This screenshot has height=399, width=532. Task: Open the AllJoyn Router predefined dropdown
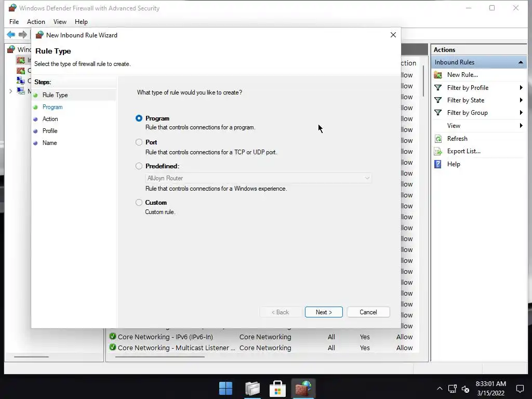tap(258, 178)
